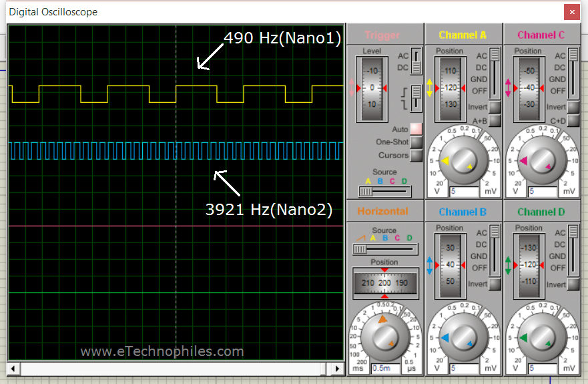Click the Channel D panel heading
Image resolution: width=588 pixels, height=384 pixels.
tap(541, 212)
